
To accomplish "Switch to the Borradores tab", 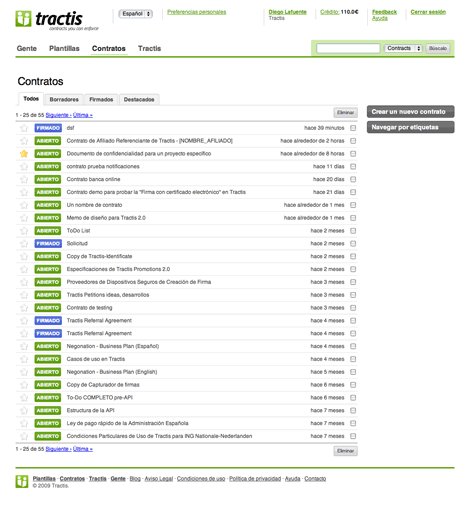I will pos(64,99).
